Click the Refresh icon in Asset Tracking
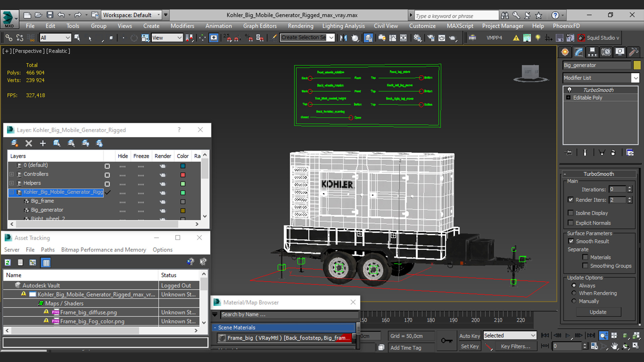 coord(8,263)
